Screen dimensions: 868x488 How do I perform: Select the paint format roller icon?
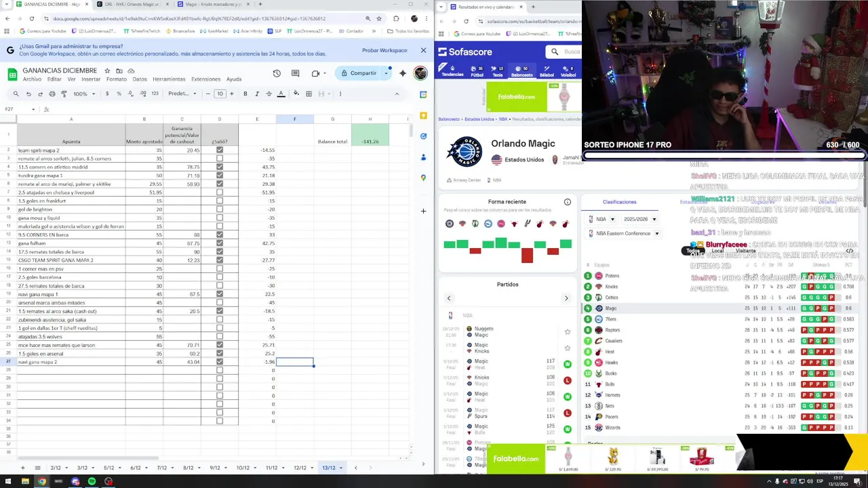pos(64,94)
